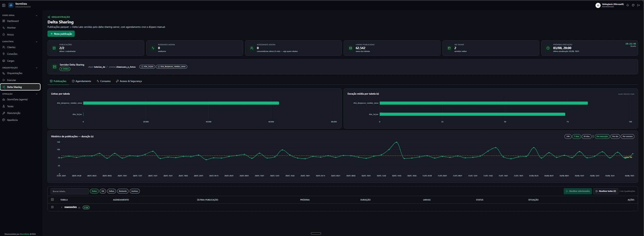Click the Rodando Agora activity icon
The height and width of the screenshot is (236, 644).
click(x=153, y=48)
